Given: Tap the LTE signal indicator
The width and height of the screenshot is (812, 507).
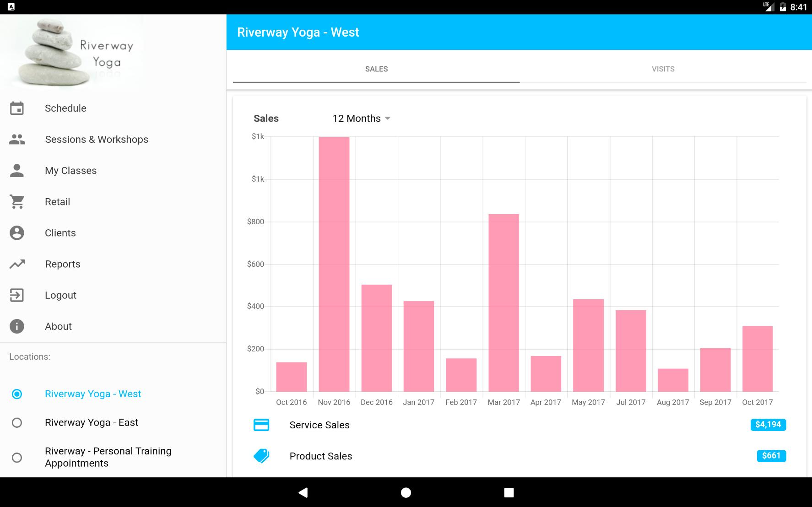Looking at the screenshot, I should tap(769, 7).
